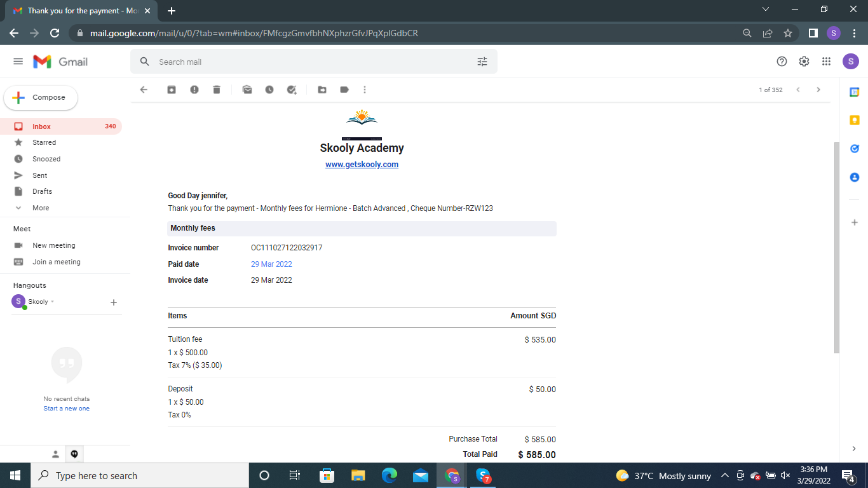868x488 pixels.
Task: Open Google apps grid
Action: (x=826, y=62)
